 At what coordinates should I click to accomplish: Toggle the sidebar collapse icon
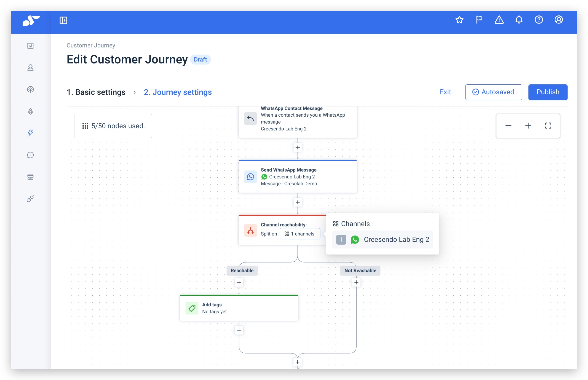click(63, 20)
